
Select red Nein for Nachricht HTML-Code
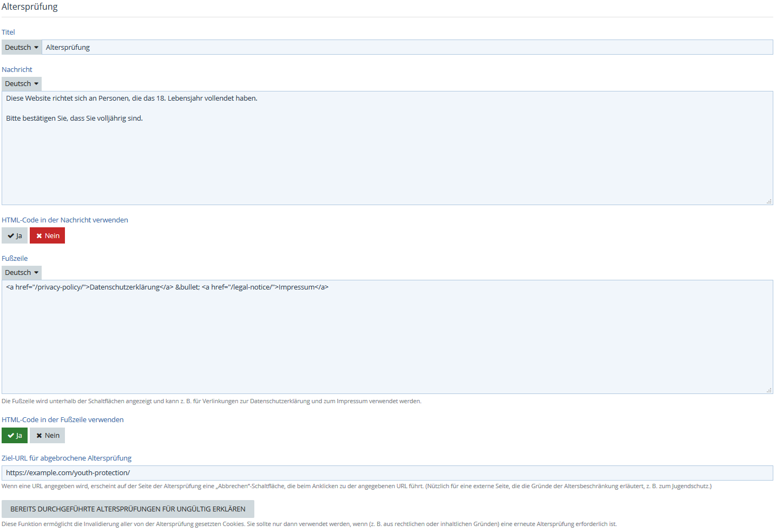coord(48,236)
